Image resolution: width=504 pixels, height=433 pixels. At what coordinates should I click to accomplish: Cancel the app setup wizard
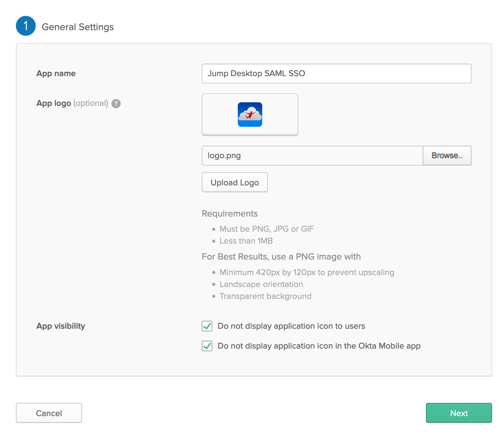click(x=49, y=413)
